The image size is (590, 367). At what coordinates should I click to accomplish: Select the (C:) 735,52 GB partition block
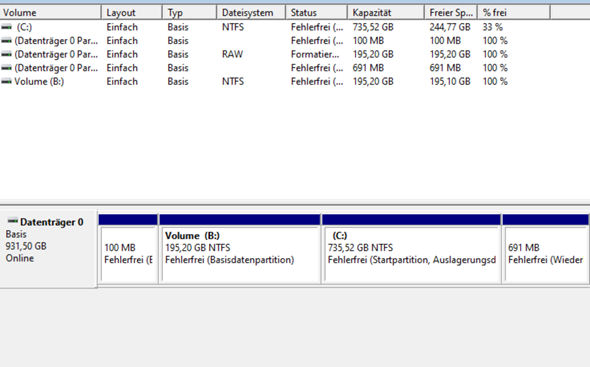412,249
